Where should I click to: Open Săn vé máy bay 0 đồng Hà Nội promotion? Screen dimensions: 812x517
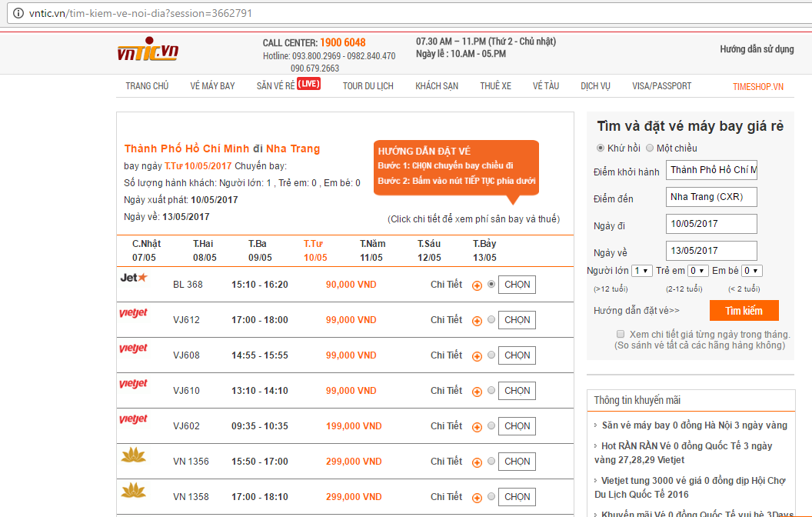694,425
